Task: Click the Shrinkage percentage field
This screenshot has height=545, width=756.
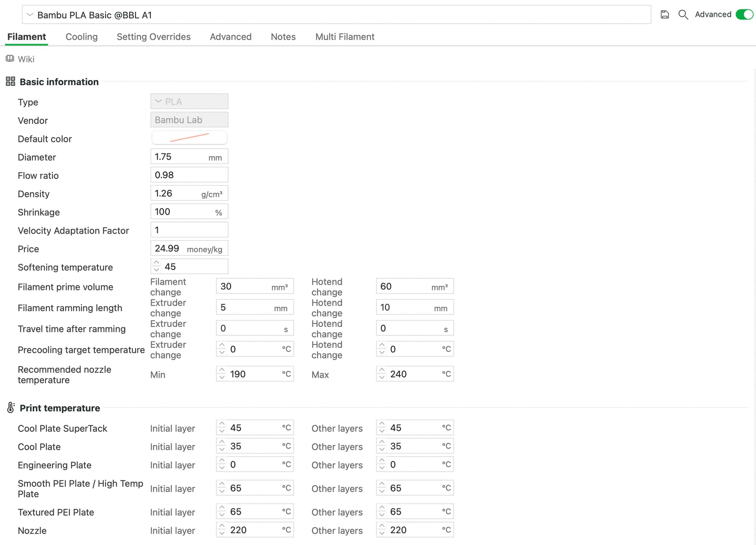Action: 189,212
